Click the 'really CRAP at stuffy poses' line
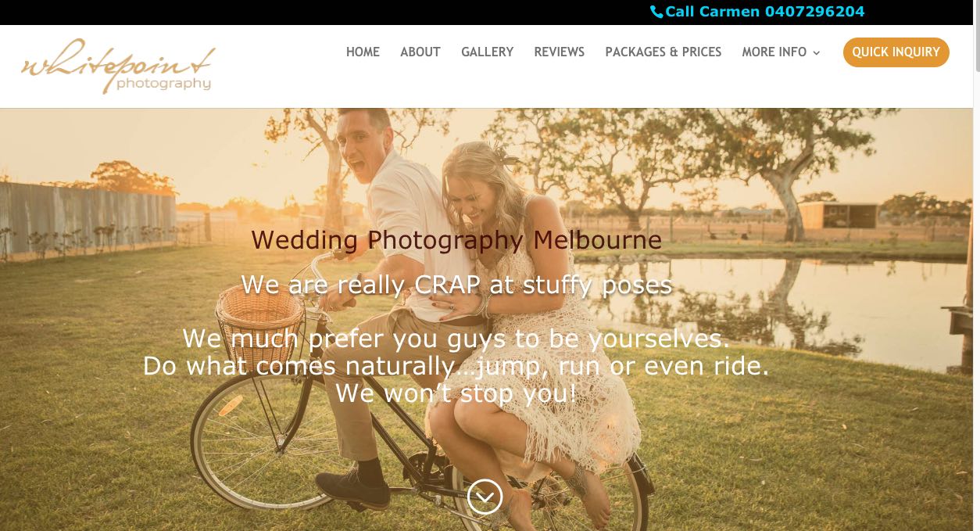 pos(456,285)
